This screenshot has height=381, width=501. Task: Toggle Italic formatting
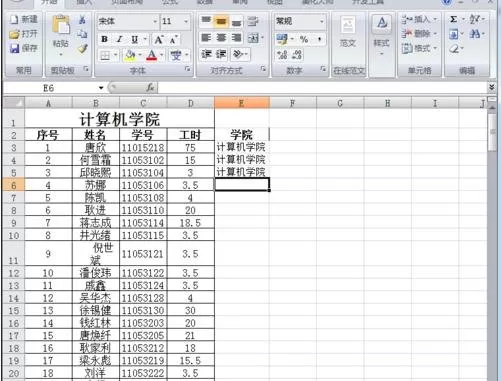pyautogui.click(x=120, y=40)
